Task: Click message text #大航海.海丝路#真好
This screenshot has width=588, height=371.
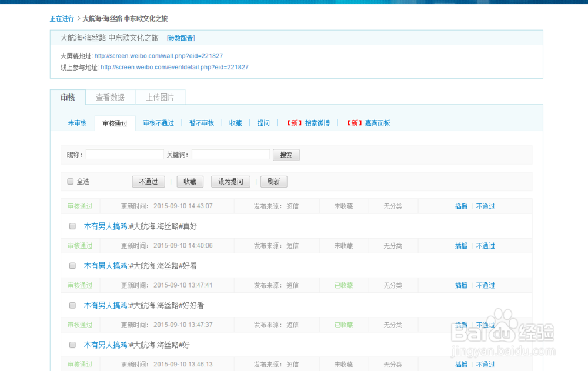Action: click(163, 226)
